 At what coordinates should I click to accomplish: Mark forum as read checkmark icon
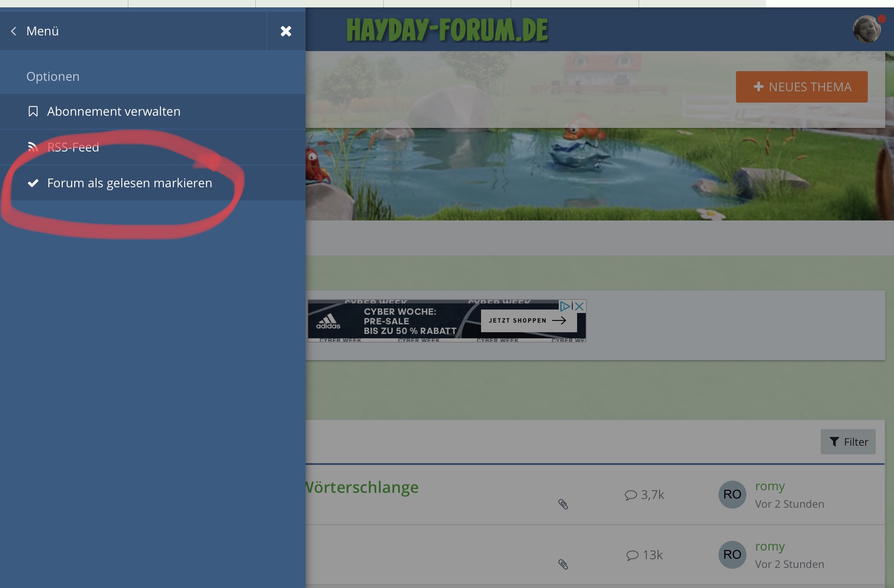tap(33, 183)
